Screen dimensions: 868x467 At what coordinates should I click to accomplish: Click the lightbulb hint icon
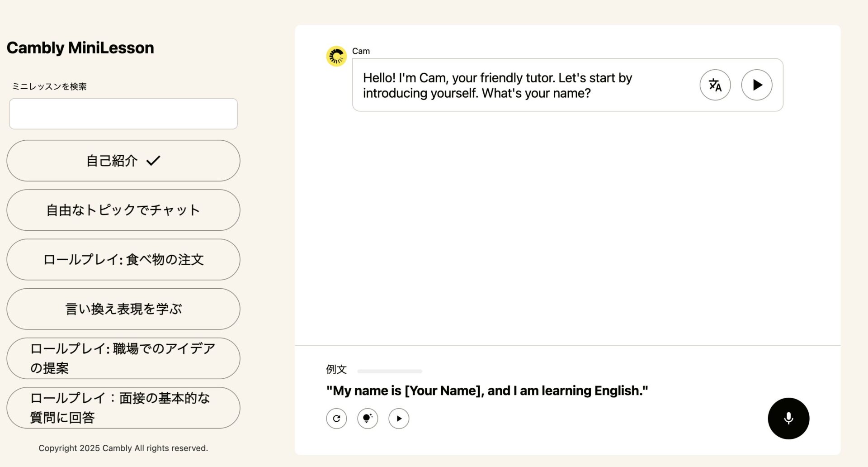368,419
